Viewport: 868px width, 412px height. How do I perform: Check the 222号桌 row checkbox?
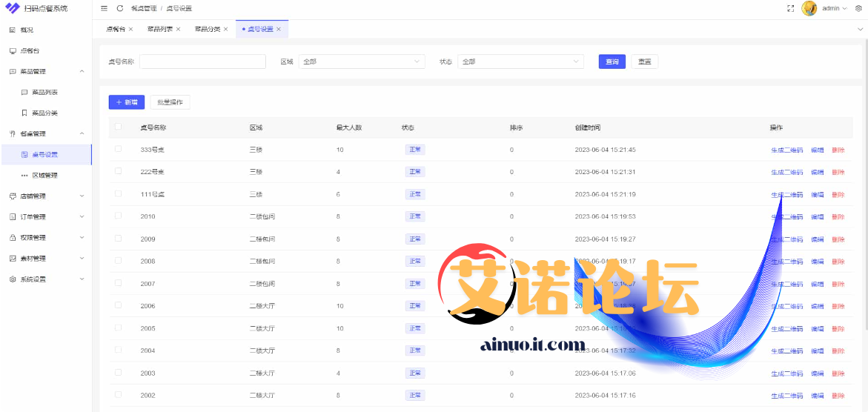tap(118, 170)
